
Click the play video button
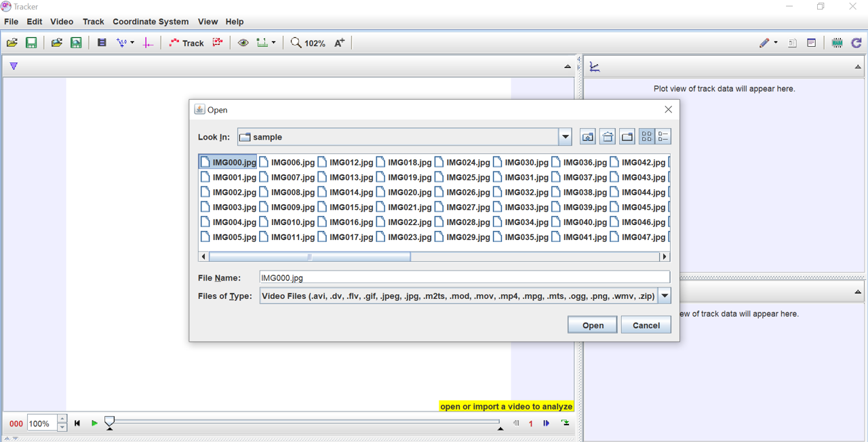(94, 423)
